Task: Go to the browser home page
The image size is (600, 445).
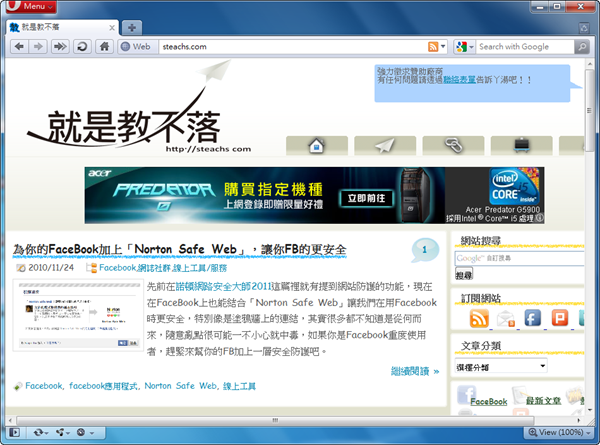Action: click(104, 47)
